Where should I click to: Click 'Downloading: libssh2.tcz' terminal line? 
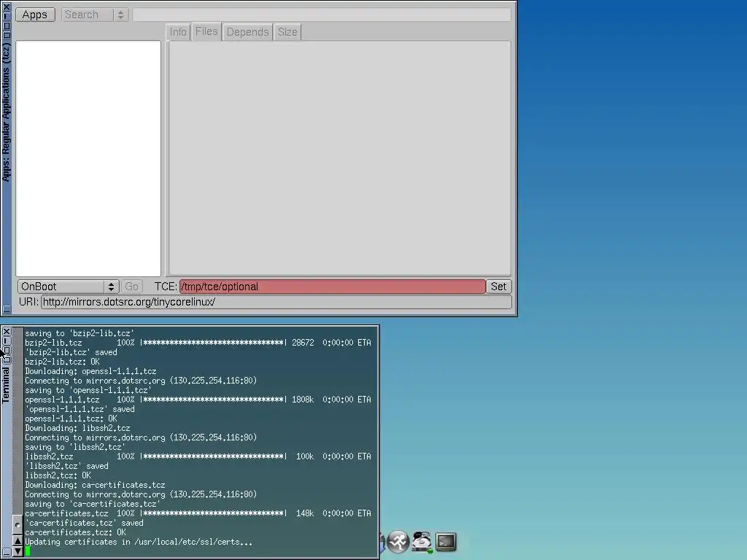pos(77,428)
